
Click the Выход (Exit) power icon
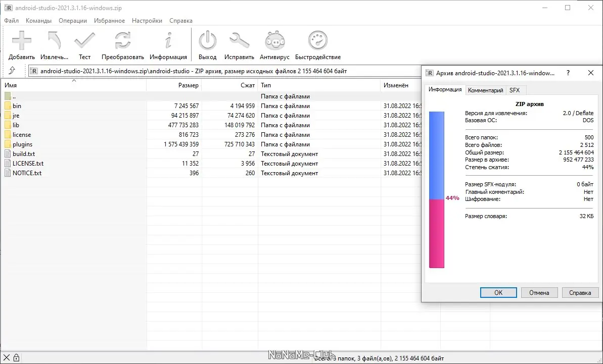(207, 40)
